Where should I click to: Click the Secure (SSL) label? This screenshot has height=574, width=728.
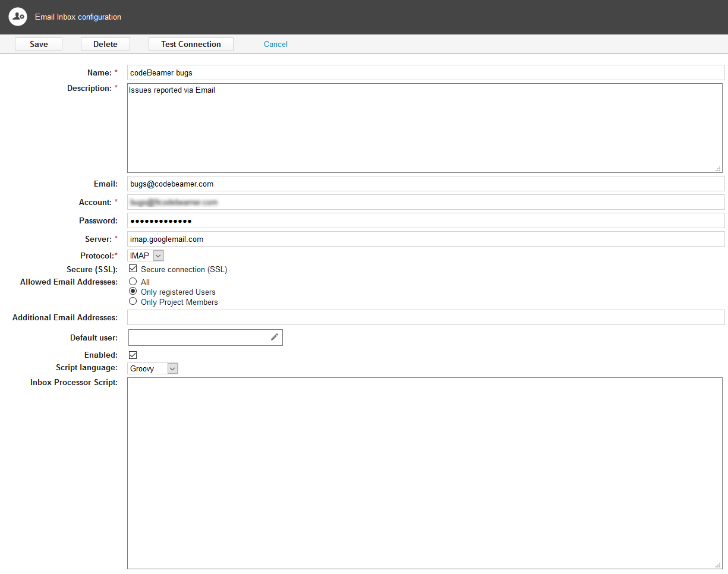click(x=92, y=269)
